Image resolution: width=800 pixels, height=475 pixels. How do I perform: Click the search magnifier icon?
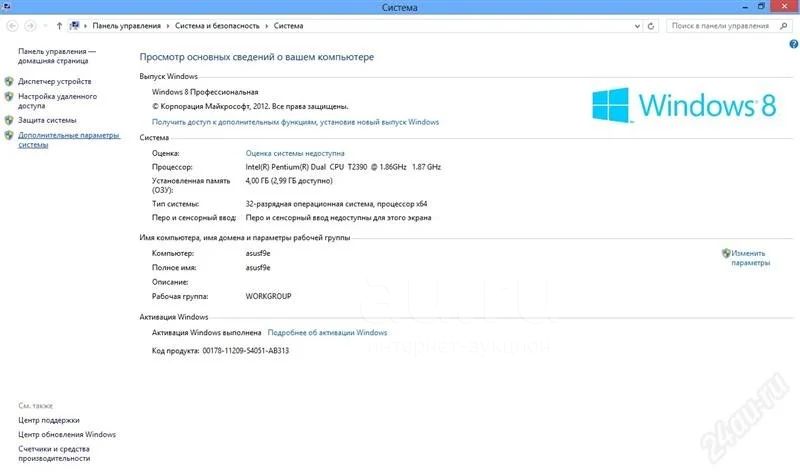click(x=784, y=26)
